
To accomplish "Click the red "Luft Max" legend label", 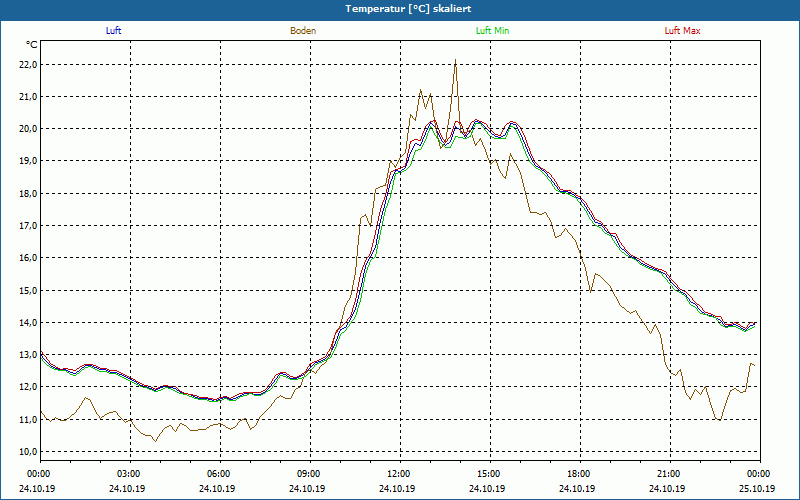I will click(x=682, y=31).
